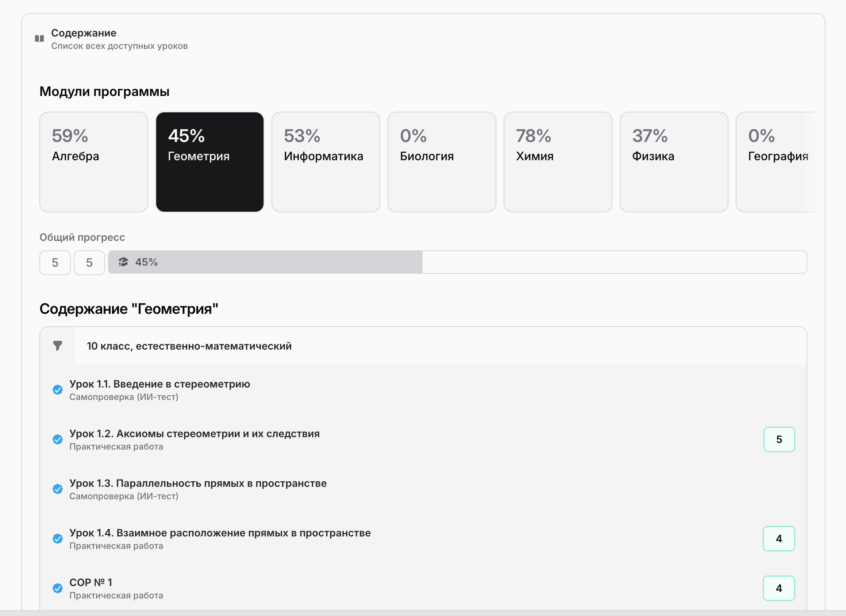Click graduation cap icon in progress bar
Viewport: 846px width, 616px height.
pyautogui.click(x=123, y=262)
